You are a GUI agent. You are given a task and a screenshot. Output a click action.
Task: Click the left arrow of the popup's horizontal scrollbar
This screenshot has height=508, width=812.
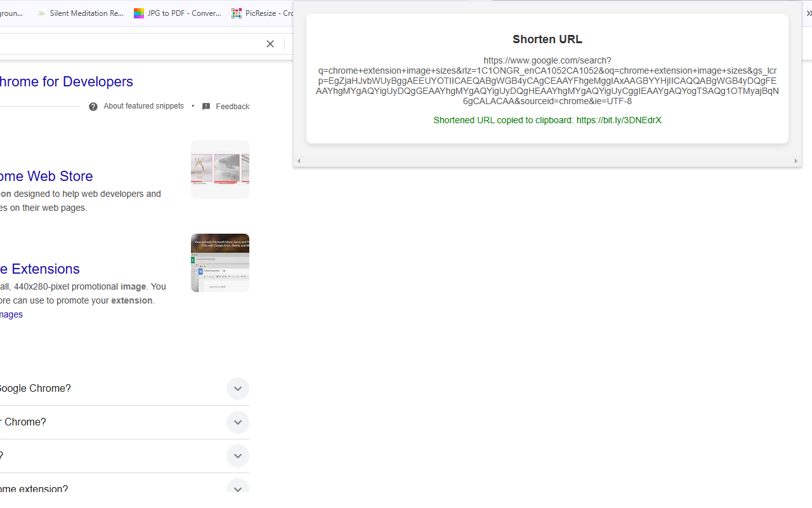click(299, 161)
